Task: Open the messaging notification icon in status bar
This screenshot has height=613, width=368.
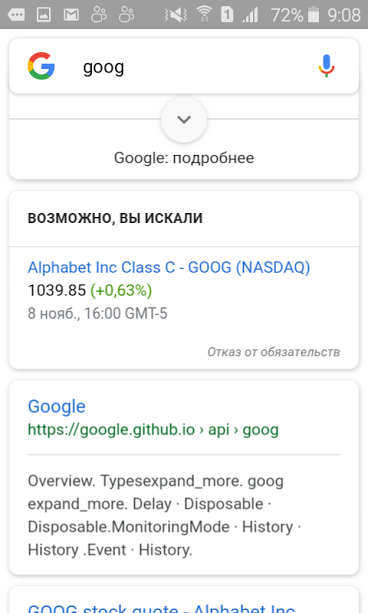Action: [x=16, y=15]
